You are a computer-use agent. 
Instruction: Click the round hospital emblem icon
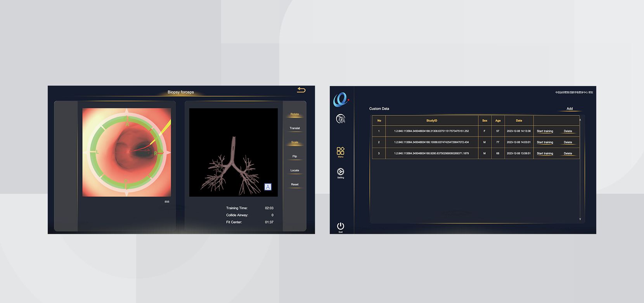(x=341, y=119)
